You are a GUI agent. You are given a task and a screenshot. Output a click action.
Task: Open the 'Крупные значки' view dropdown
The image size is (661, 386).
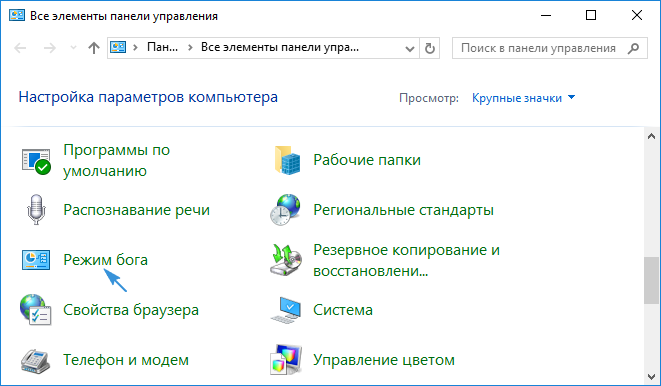[524, 98]
